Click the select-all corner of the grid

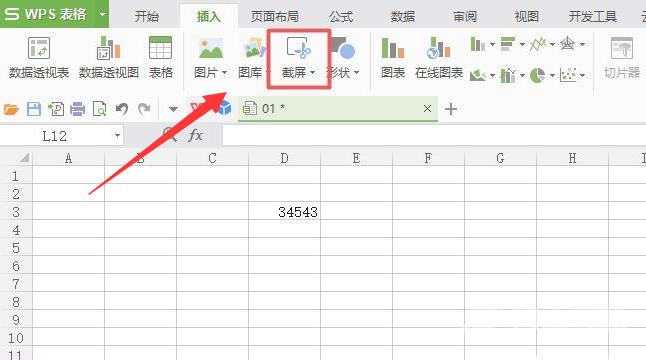point(24,158)
